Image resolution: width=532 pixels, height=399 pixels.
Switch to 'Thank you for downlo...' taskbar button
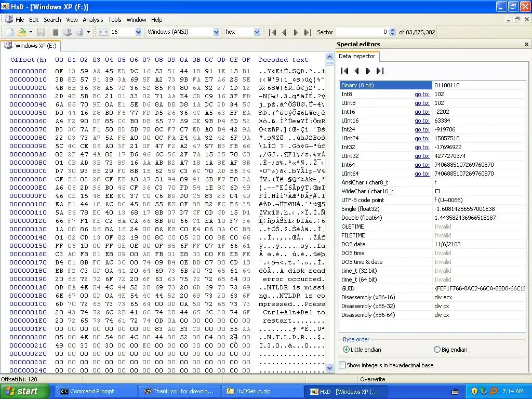(179, 392)
